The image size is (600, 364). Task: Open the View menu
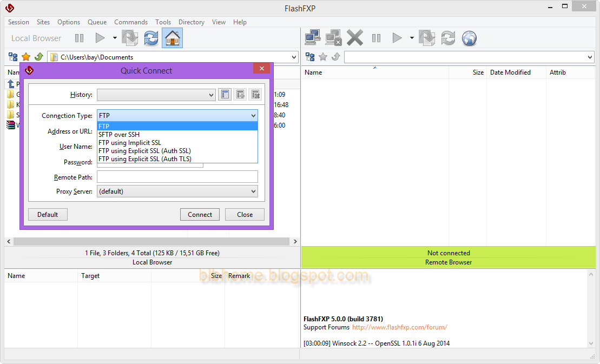219,22
